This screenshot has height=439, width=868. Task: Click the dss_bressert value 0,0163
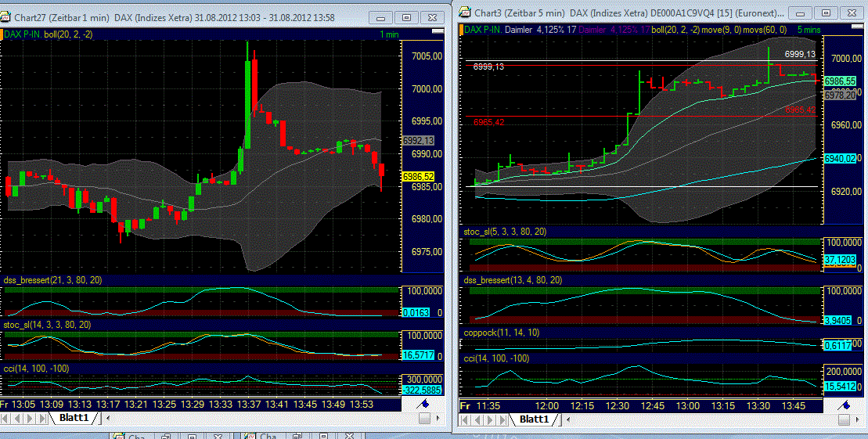click(416, 312)
